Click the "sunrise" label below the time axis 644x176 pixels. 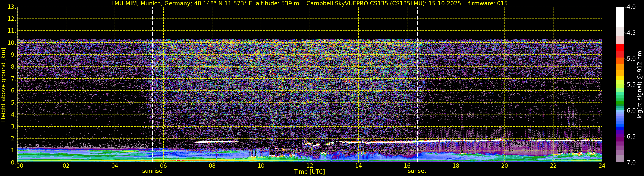152,171
